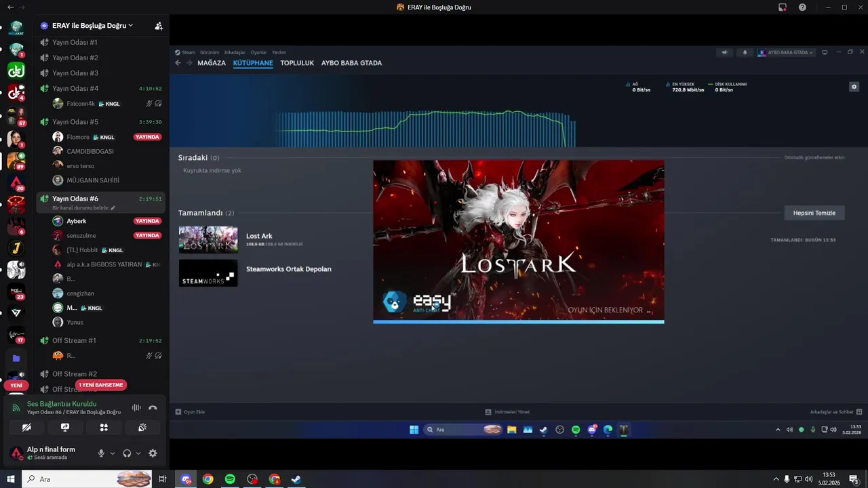Open the Oyunlar menu in Steam
Image resolution: width=868 pixels, height=488 pixels.
click(x=258, y=52)
